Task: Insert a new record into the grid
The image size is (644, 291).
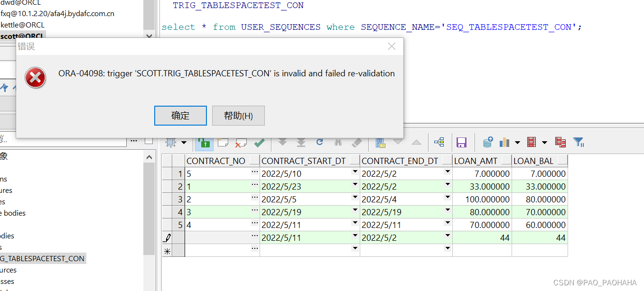Action: (x=223, y=142)
